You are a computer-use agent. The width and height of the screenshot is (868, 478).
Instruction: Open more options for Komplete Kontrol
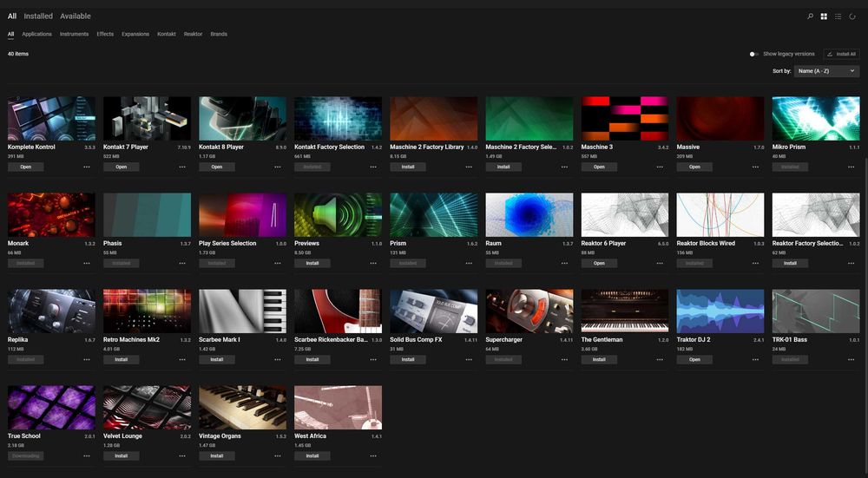coord(87,167)
